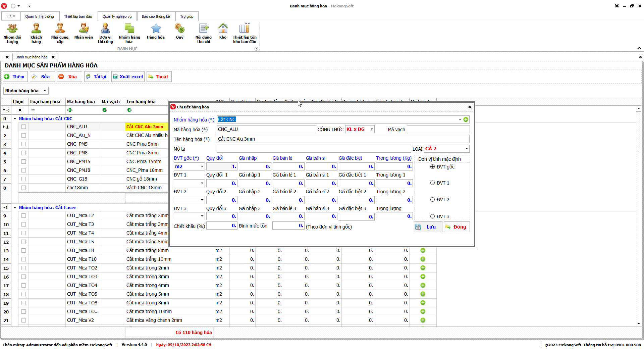This screenshot has width=644, height=349.
Task: Select the ĐVT 2 default unit radio
Action: coord(432,200)
